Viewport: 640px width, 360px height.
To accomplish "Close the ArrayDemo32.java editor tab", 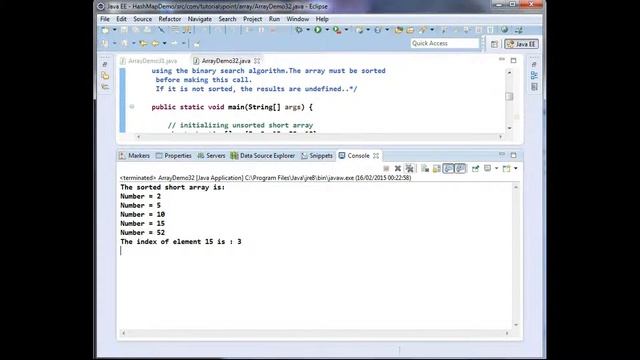I will click(257, 61).
